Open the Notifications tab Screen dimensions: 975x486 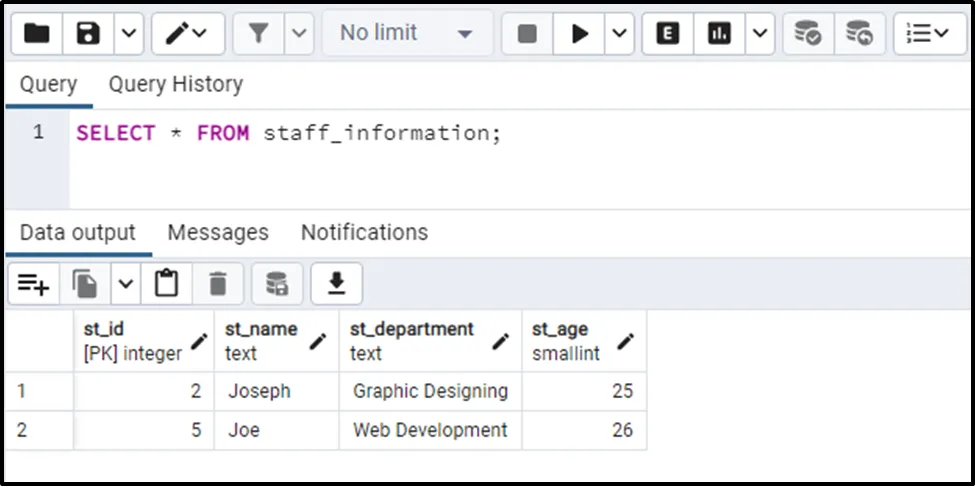(x=364, y=233)
